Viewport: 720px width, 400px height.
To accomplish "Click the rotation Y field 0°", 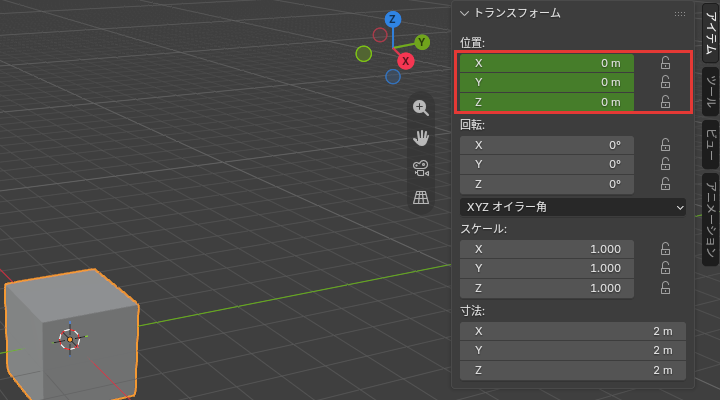I will click(547, 164).
